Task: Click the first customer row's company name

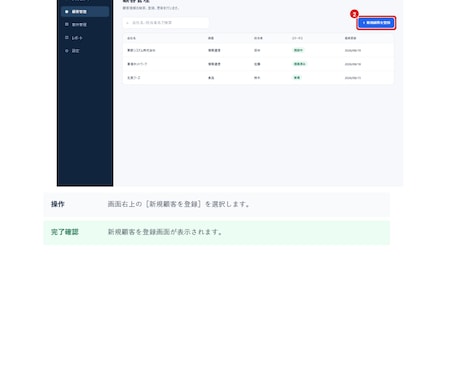Action: click(141, 50)
